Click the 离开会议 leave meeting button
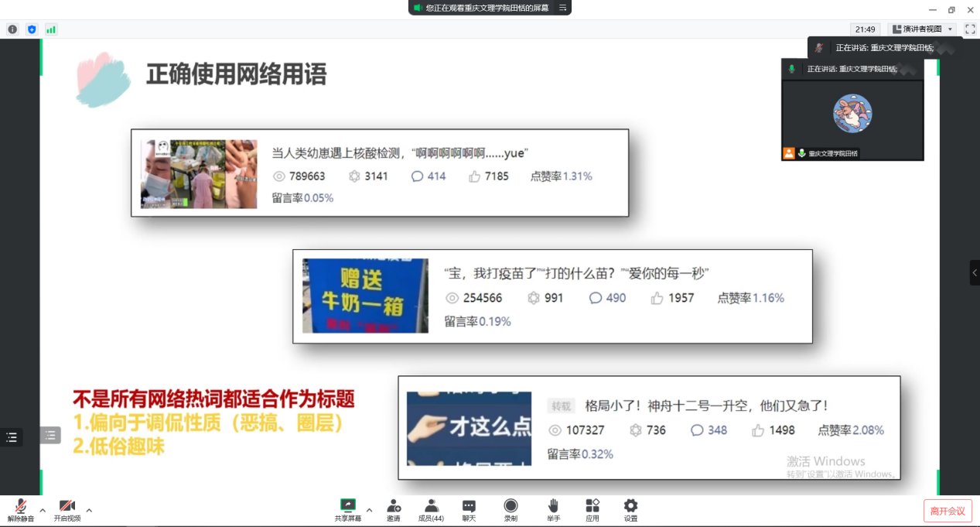The width and height of the screenshot is (980, 527). (948, 511)
